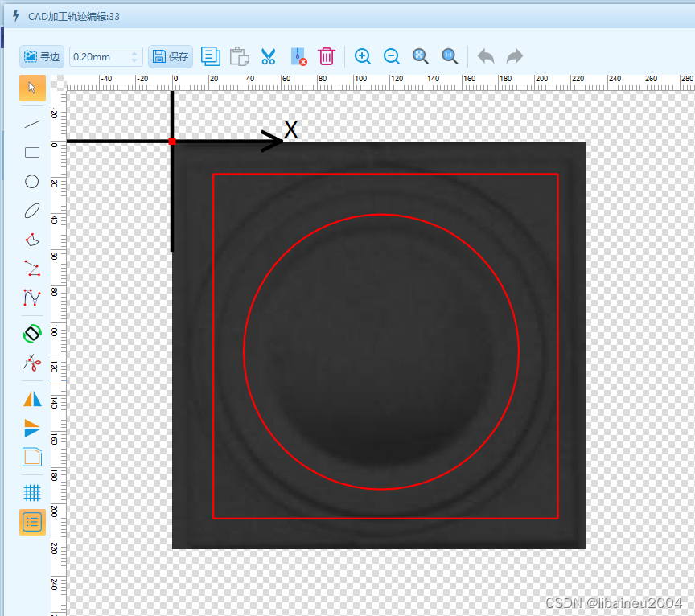Screen dimensions: 695x616
Task: Activate the polyline tool
Action: [x=32, y=269]
